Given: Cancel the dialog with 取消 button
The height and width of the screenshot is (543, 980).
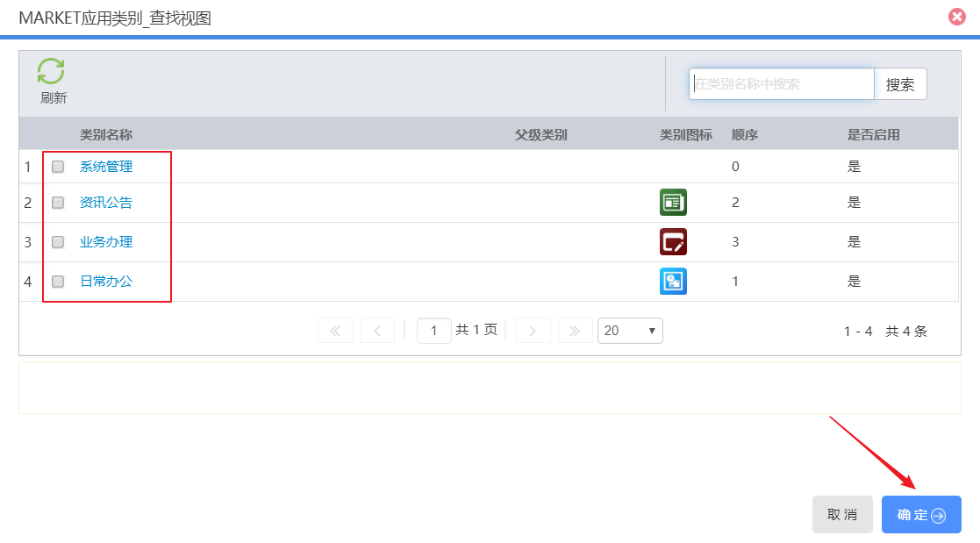Looking at the screenshot, I should point(842,515).
